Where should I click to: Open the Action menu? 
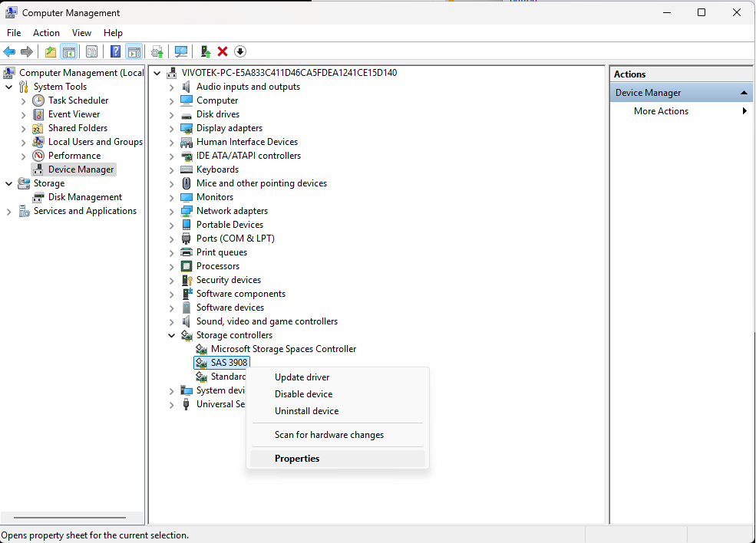[46, 33]
